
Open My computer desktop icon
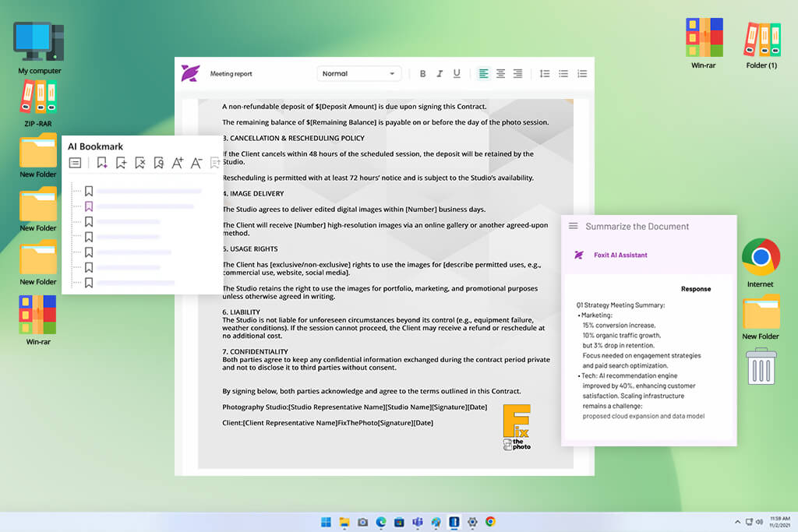tap(39, 48)
